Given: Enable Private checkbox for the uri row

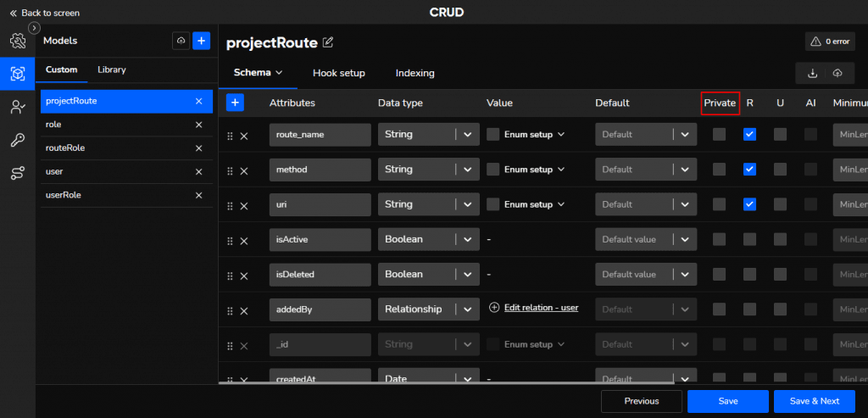Looking at the screenshot, I should click(x=719, y=204).
